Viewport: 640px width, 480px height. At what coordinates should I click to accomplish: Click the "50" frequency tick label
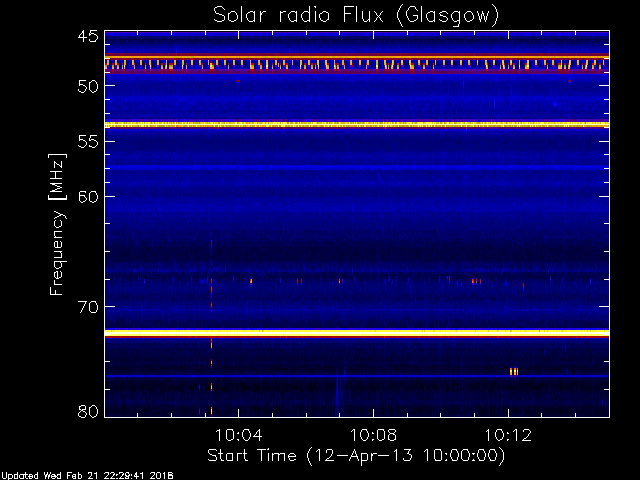(x=88, y=86)
